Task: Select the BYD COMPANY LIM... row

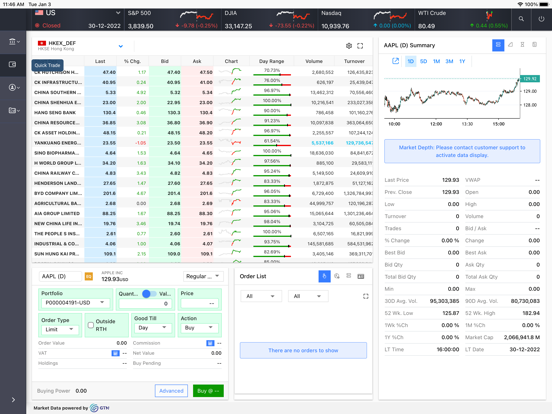Action: pos(202,193)
